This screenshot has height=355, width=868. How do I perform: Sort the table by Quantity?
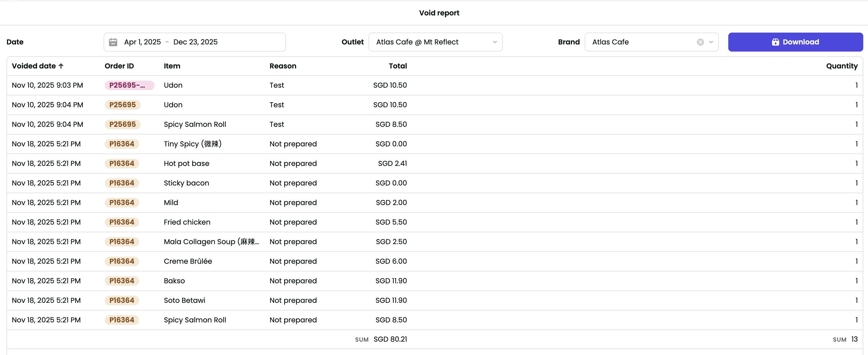pos(842,66)
